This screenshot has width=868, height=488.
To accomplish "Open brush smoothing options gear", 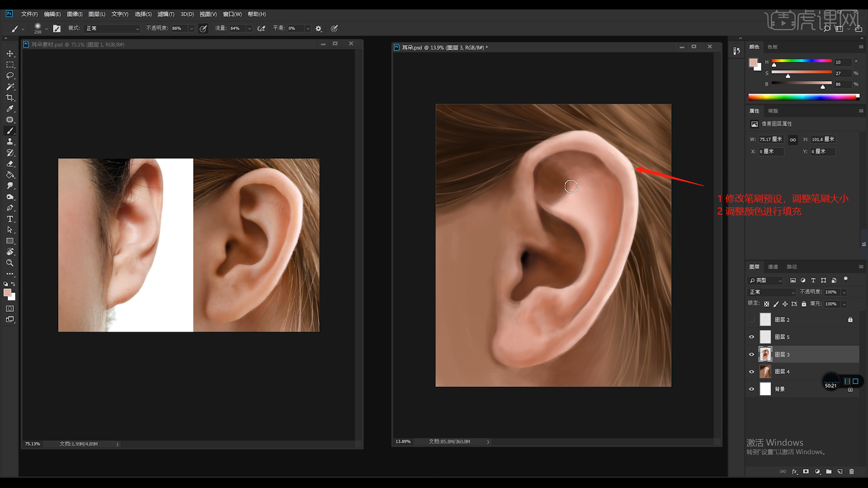I will pyautogui.click(x=319, y=28).
